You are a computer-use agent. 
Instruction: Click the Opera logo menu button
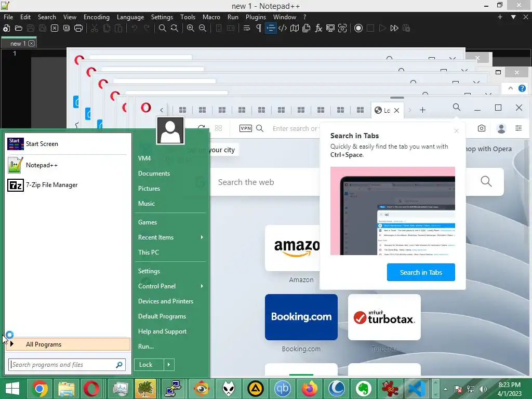tap(146, 108)
